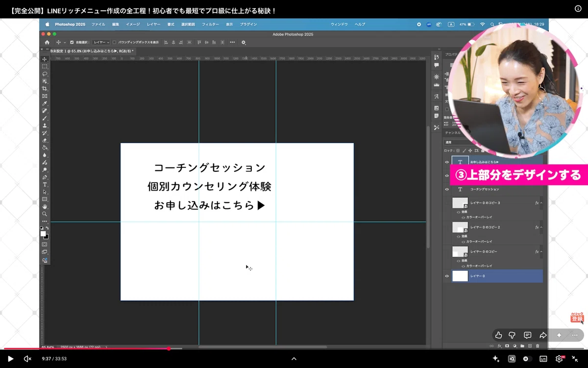Select the Rectangular Marquee tool

tap(45, 66)
